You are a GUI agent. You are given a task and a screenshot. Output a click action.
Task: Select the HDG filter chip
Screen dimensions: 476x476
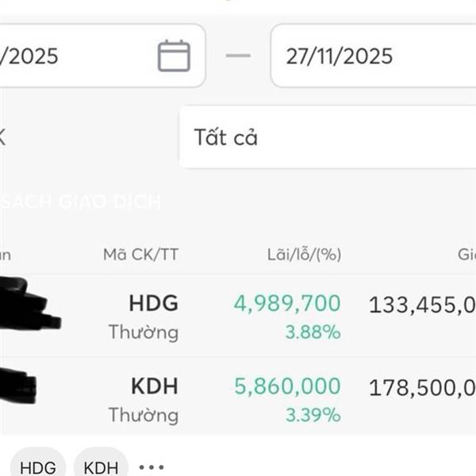tap(38, 466)
